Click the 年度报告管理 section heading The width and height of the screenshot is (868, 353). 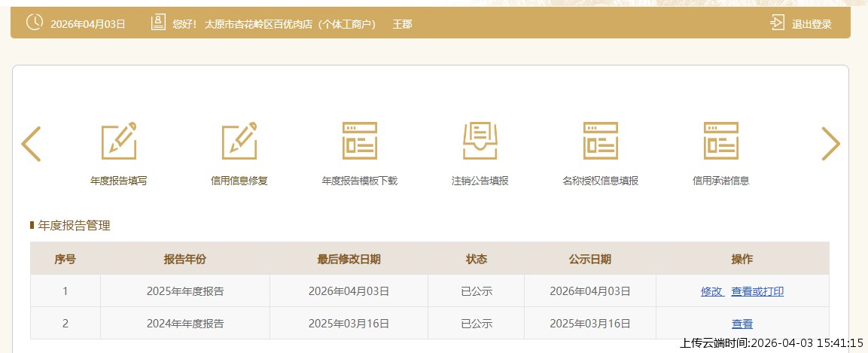click(x=75, y=225)
